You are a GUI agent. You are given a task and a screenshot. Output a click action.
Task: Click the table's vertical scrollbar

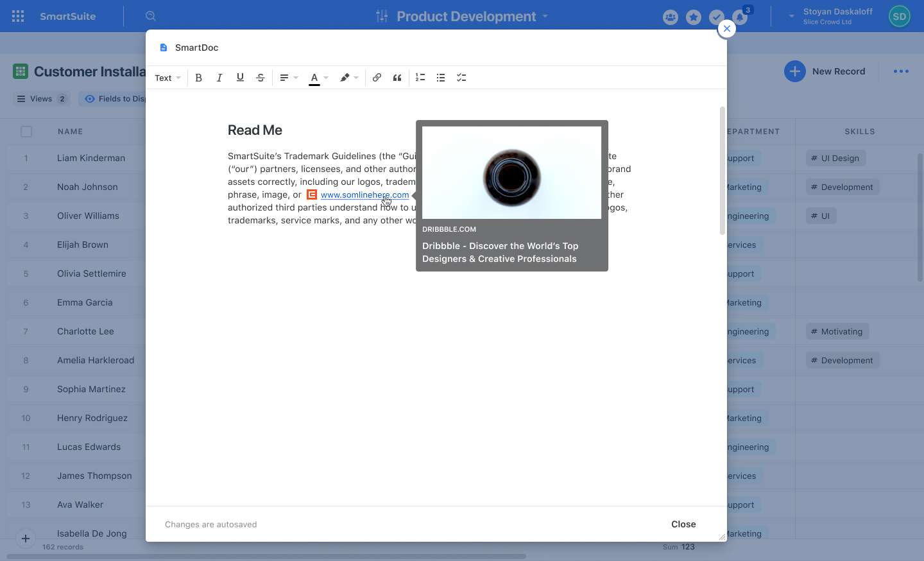tap(920, 217)
